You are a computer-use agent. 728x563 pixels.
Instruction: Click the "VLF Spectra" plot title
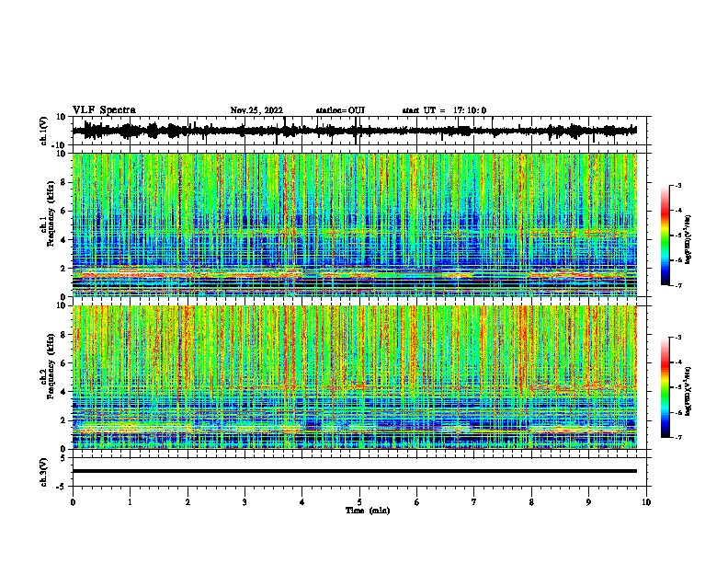[x=104, y=110]
